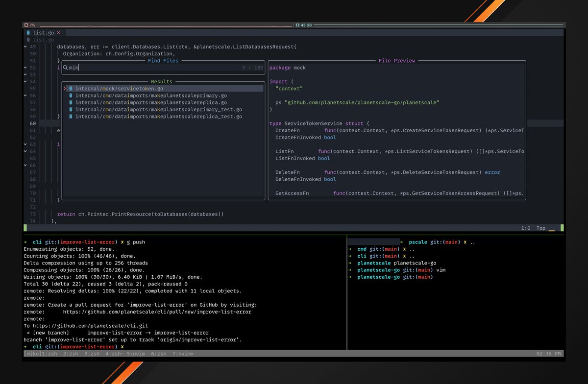The image size is (588, 384).
Task: Switch to tmux window 3:zsh
Action: pyautogui.click(x=92, y=354)
